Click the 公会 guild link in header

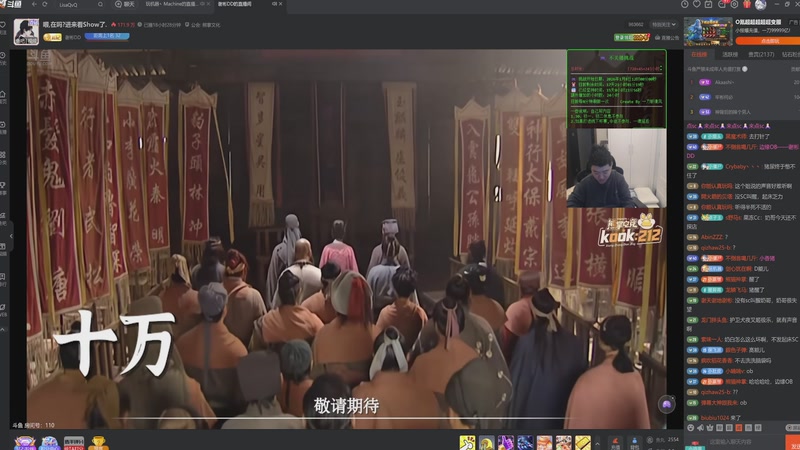[203, 24]
